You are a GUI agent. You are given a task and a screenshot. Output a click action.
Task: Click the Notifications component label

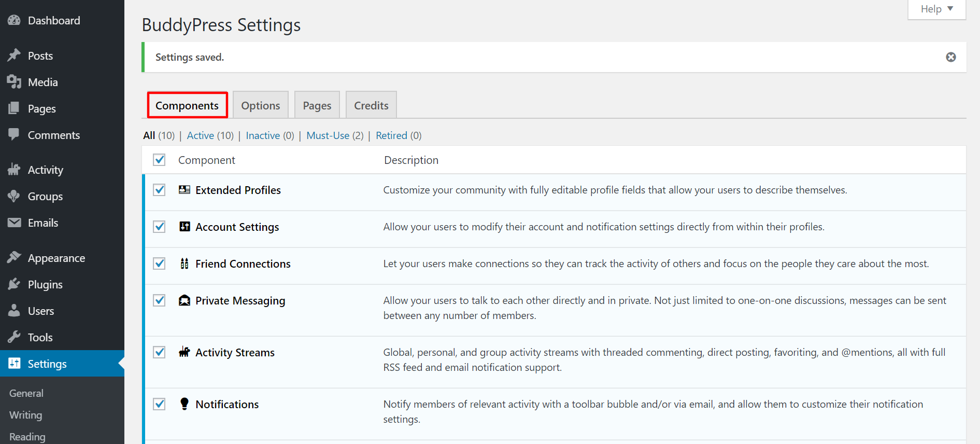(227, 404)
